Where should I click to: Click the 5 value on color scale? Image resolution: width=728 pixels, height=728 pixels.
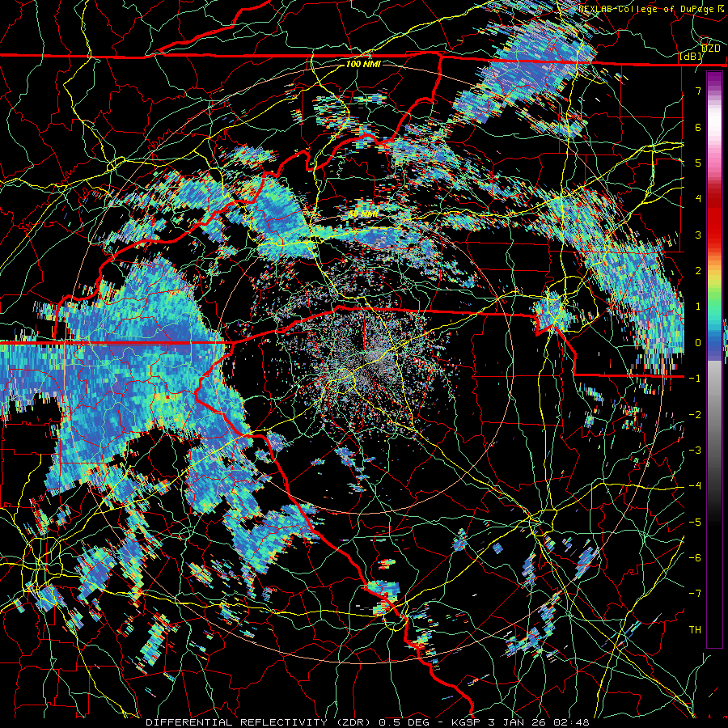pos(698,163)
